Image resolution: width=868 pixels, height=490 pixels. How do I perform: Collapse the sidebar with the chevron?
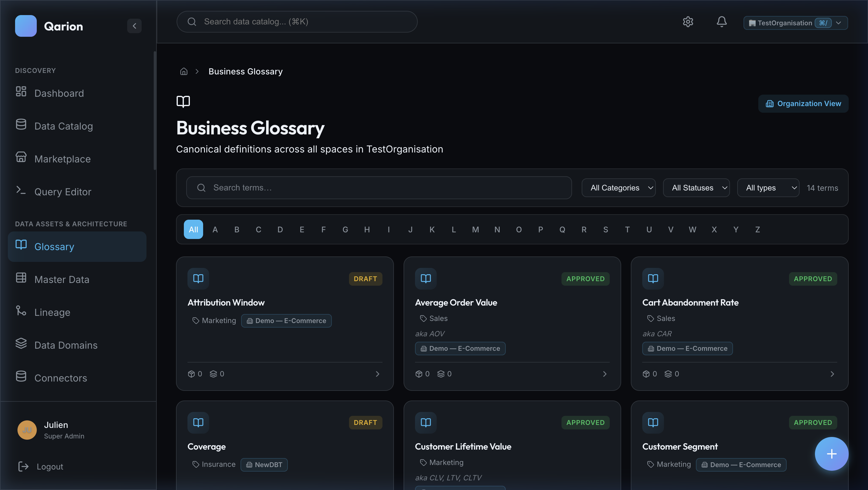point(134,26)
